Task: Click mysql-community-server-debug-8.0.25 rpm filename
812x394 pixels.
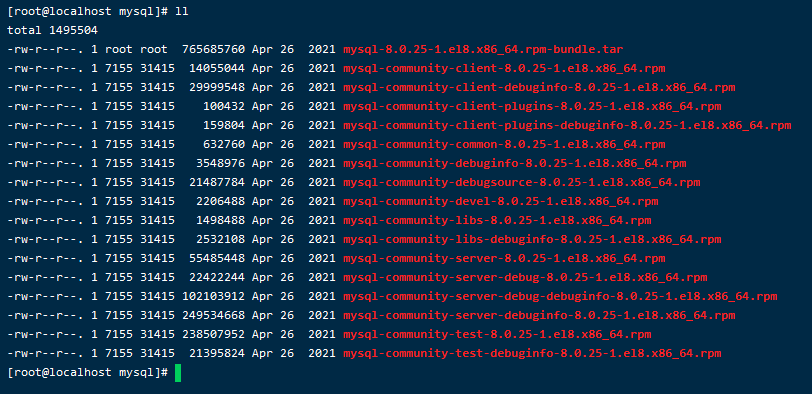Action: (525, 278)
